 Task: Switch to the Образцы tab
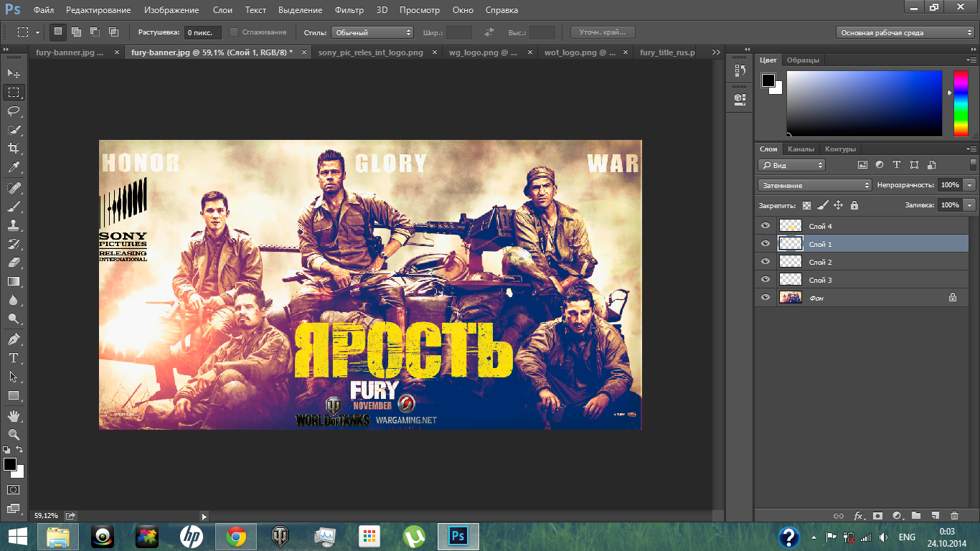click(803, 60)
